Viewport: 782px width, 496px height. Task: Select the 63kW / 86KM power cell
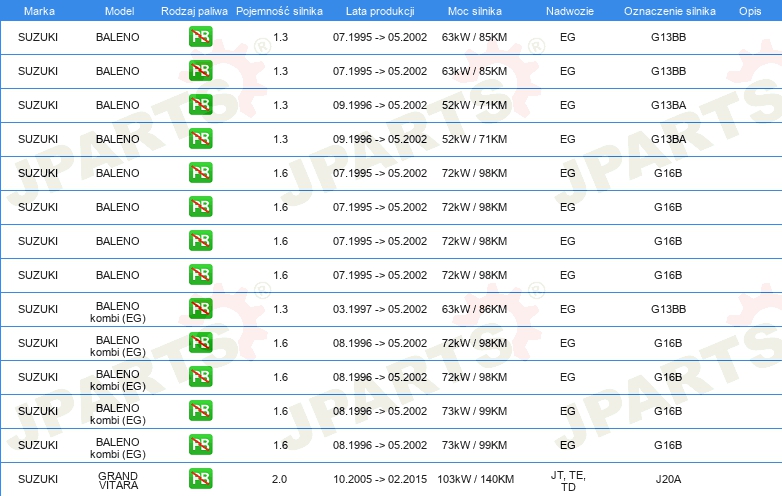[x=474, y=309]
